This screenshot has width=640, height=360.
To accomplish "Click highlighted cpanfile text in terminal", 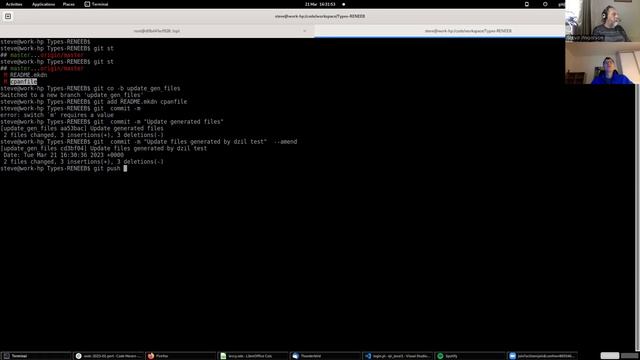I will [x=24, y=82].
